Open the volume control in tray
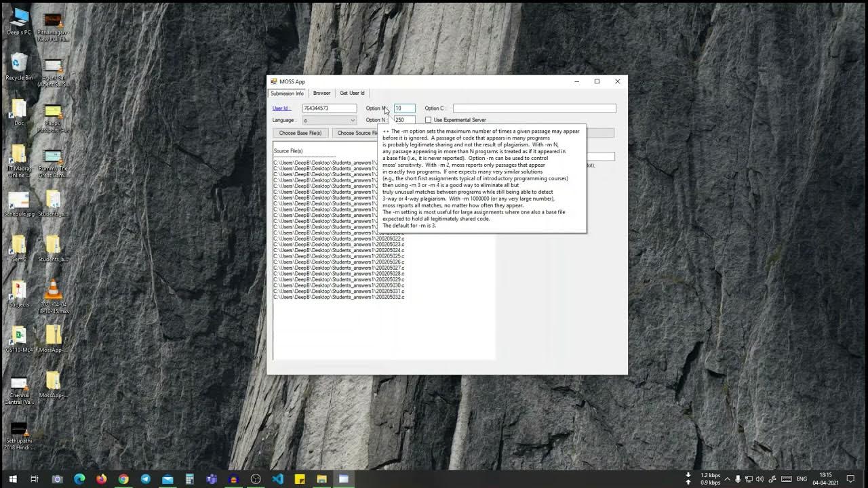Image resolution: width=868 pixels, height=488 pixels. coord(759,479)
